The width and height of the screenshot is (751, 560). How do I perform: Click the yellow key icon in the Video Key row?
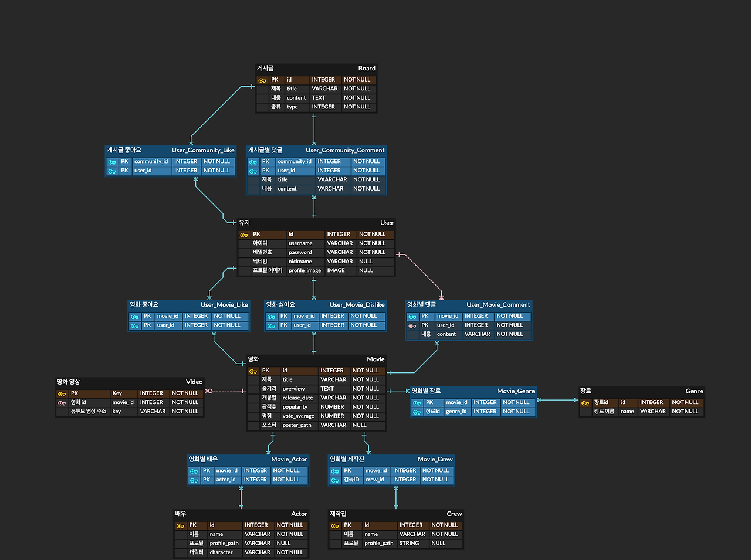pyautogui.click(x=62, y=395)
